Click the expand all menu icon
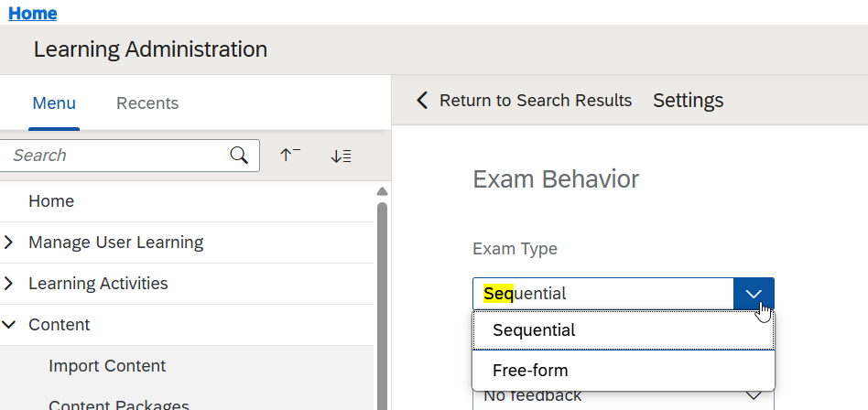Screen dimensions: 868x410 tap(342, 156)
